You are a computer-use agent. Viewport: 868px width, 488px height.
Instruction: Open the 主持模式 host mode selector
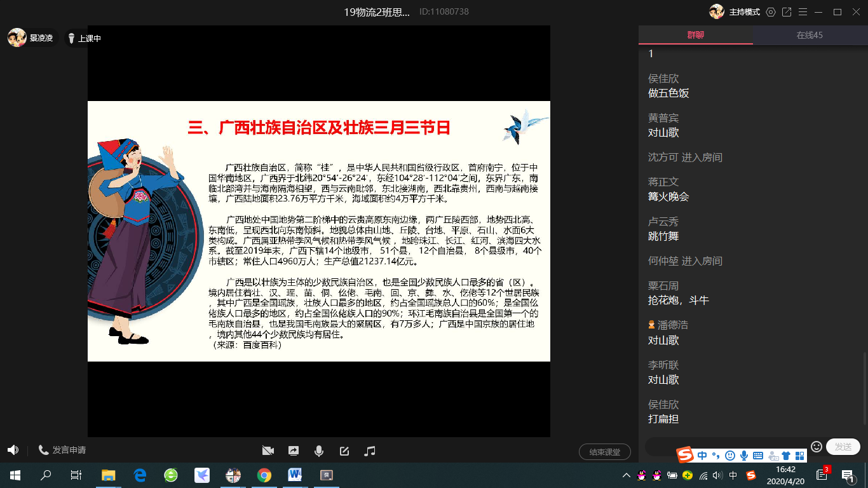click(x=744, y=12)
